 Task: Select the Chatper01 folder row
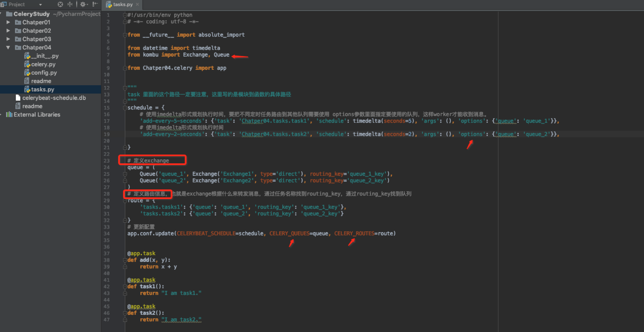pyautogui.click(x=50, y=22)
